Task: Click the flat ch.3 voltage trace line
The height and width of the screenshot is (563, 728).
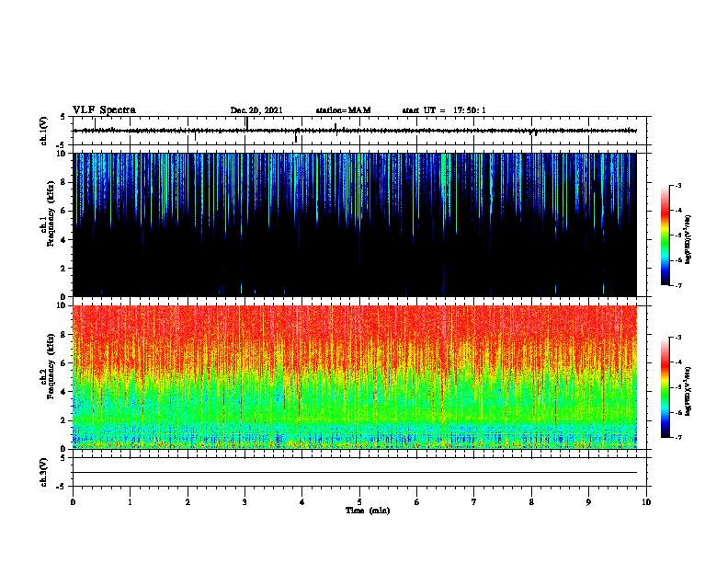Action: [x=355, y=473]
